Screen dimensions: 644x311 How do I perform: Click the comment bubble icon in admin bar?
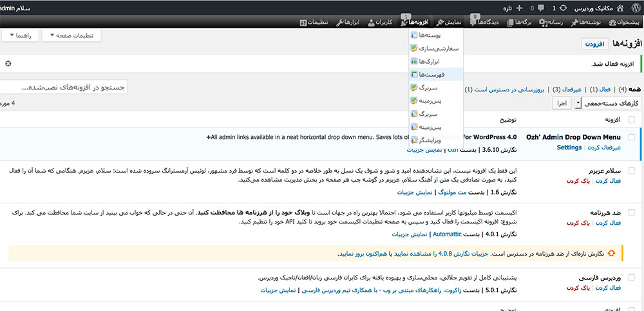542,8
